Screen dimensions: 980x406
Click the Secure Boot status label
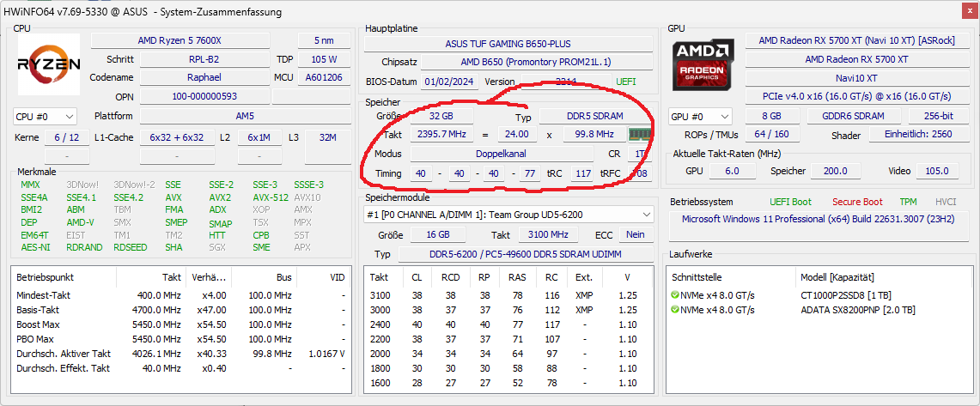click(x=857, y=202)
